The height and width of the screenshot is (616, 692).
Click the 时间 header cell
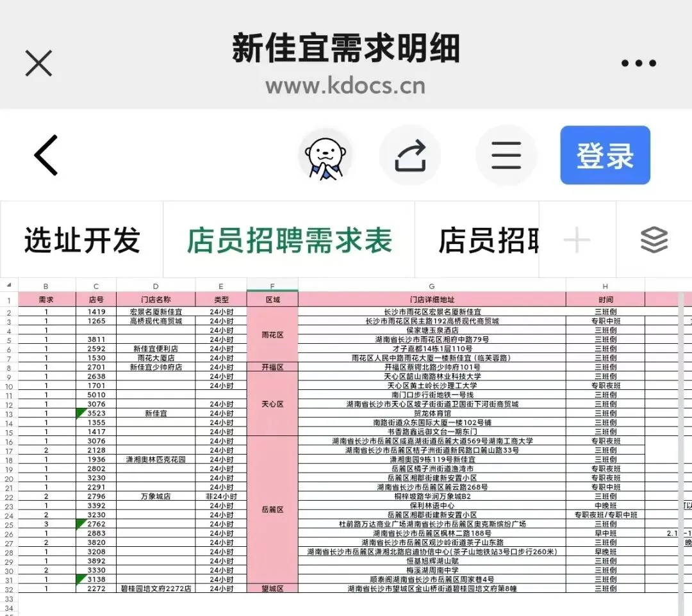point(605,300)
